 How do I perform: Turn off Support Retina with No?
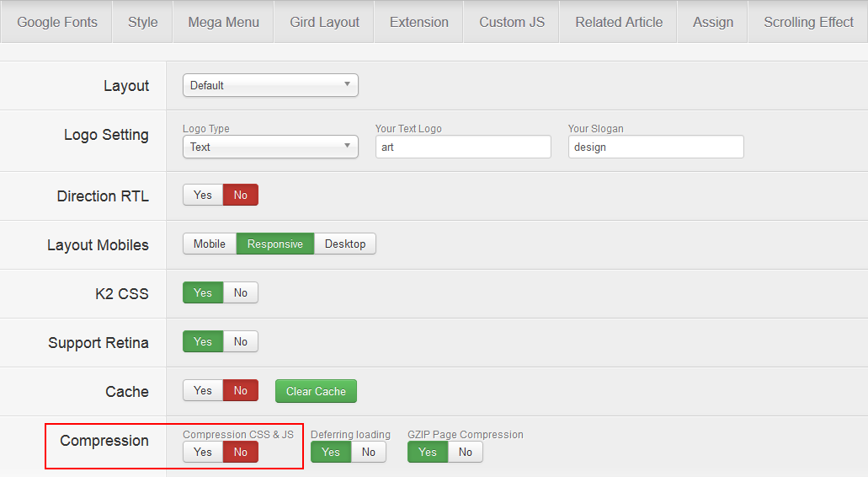(241, 341)
